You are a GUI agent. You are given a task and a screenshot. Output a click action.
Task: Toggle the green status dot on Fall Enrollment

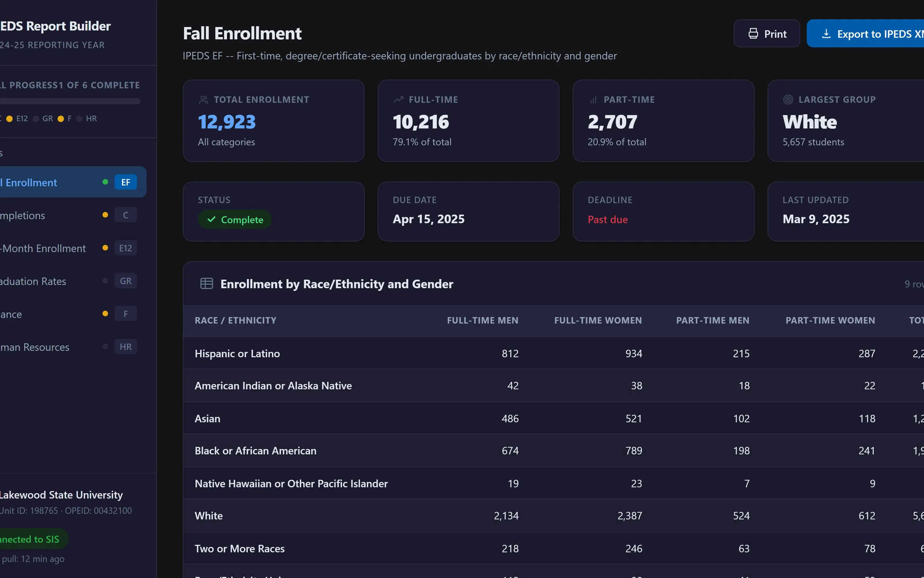tap(105, 182)
